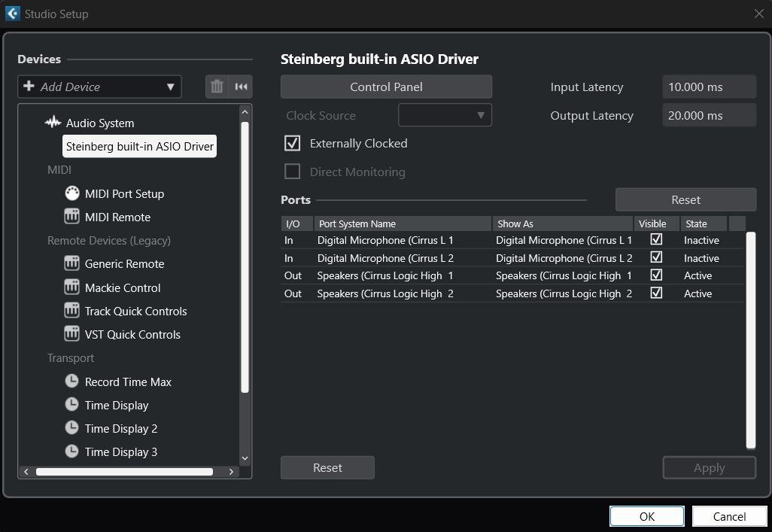
Task: Click the Generic Remote icon
Action: (x=72, y=263)
